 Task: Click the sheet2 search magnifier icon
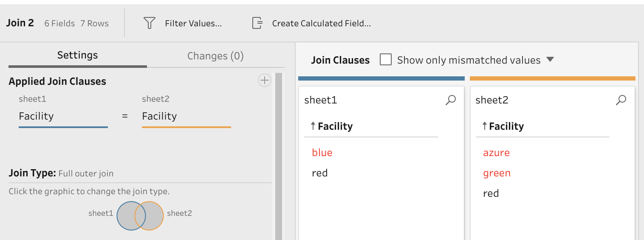click(621, 100)
